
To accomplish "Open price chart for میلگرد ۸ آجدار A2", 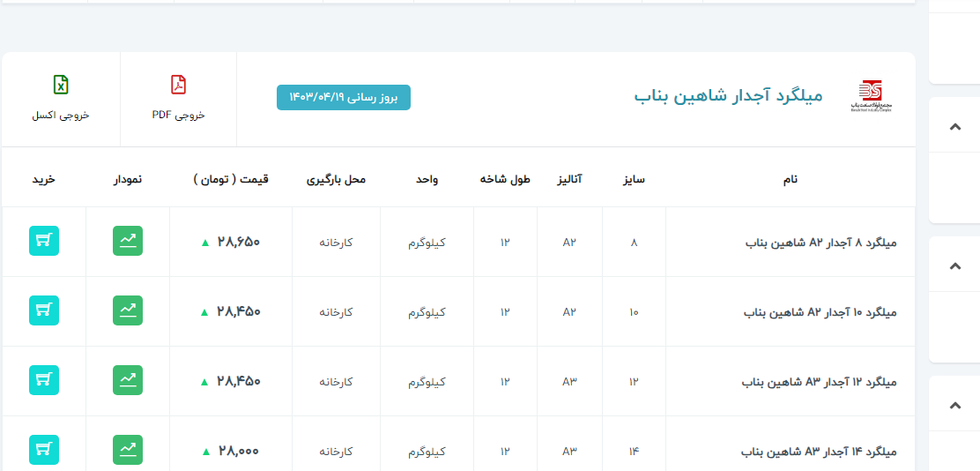I will tap(128, 242).
